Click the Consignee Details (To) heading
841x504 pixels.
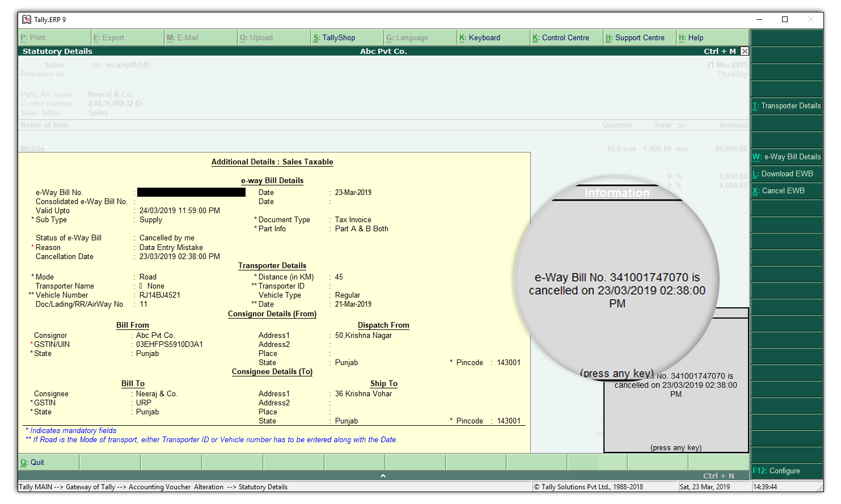pyautogui.click(x=272, y=371)
